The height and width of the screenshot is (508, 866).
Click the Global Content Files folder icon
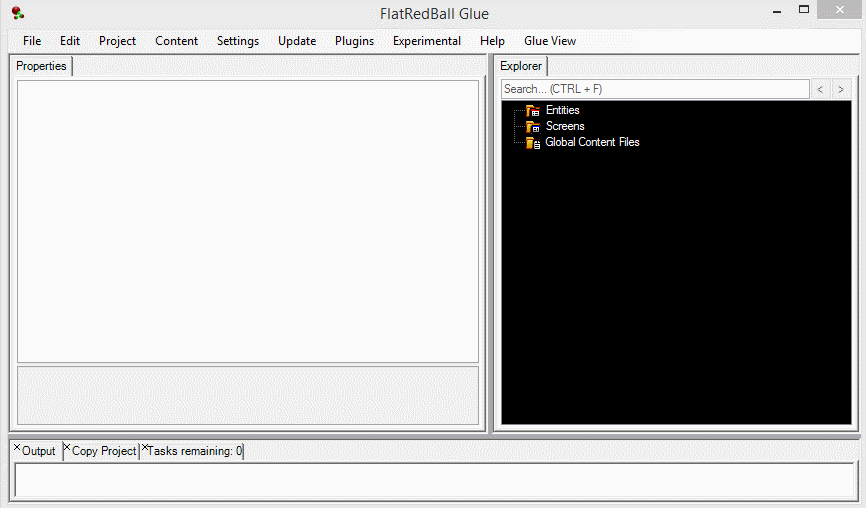(532, 143)
